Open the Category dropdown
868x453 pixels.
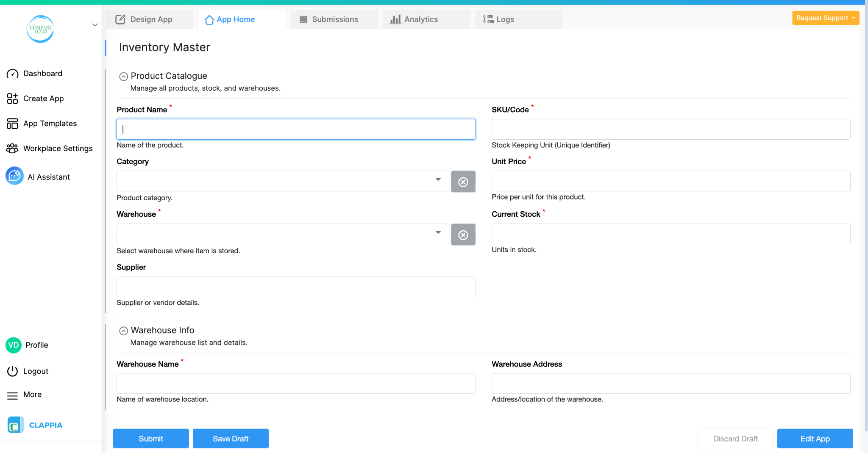click(437, 181)
